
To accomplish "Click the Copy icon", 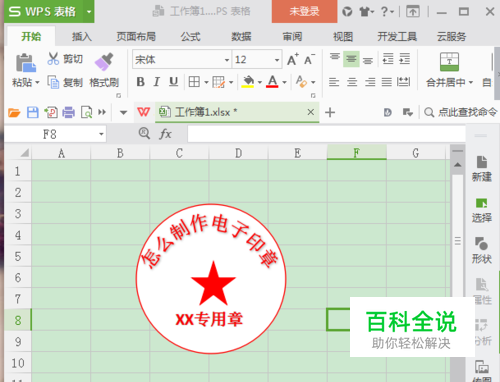I will point(53,82).
